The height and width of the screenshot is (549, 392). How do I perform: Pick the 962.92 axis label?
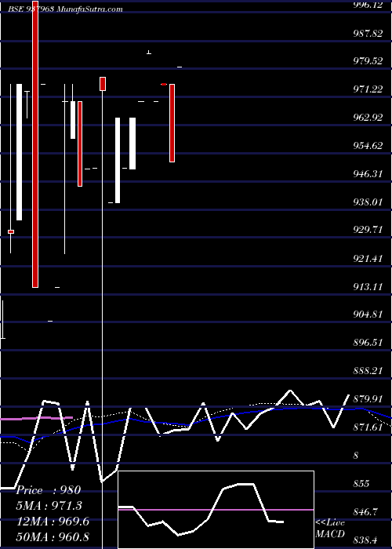pos(368,118)
